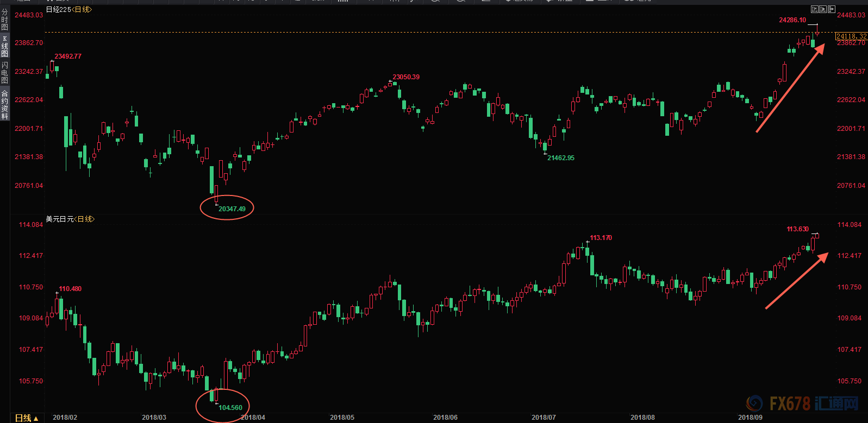The width and height of the screenshot is (868, 423).
Task: Click the 23050.39 peak label
Action: point(406,77)
